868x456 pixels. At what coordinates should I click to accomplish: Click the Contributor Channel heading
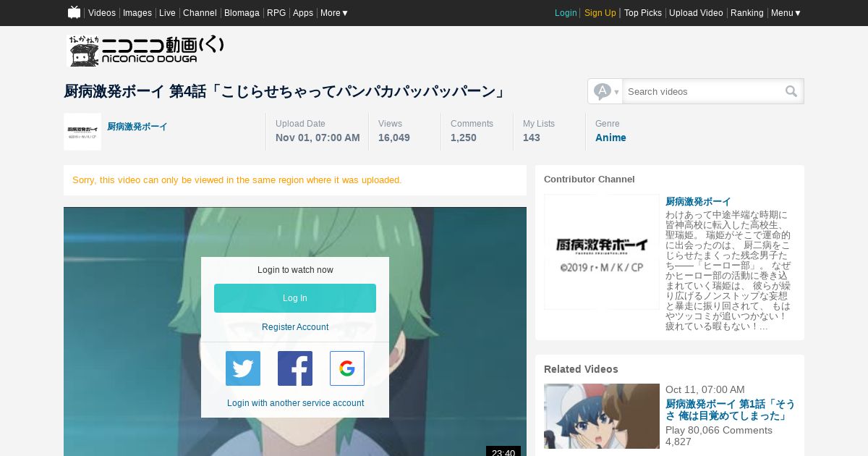[590, 179]
